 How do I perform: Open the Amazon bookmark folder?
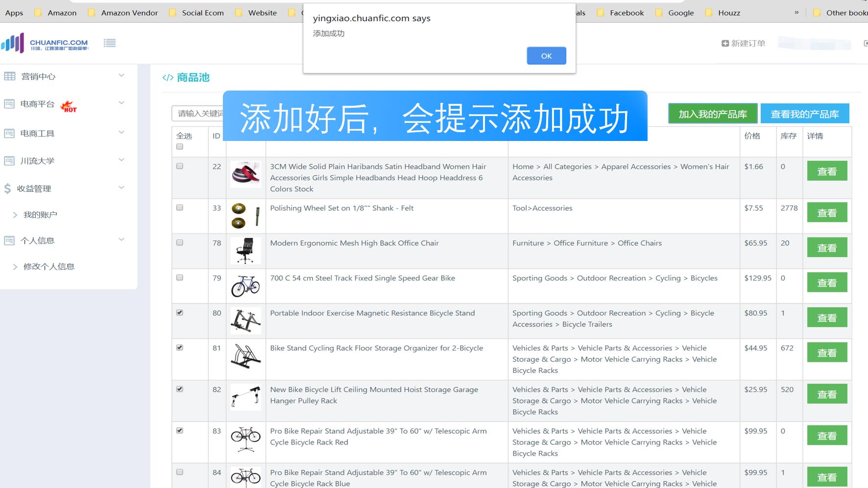coord(55,13)
